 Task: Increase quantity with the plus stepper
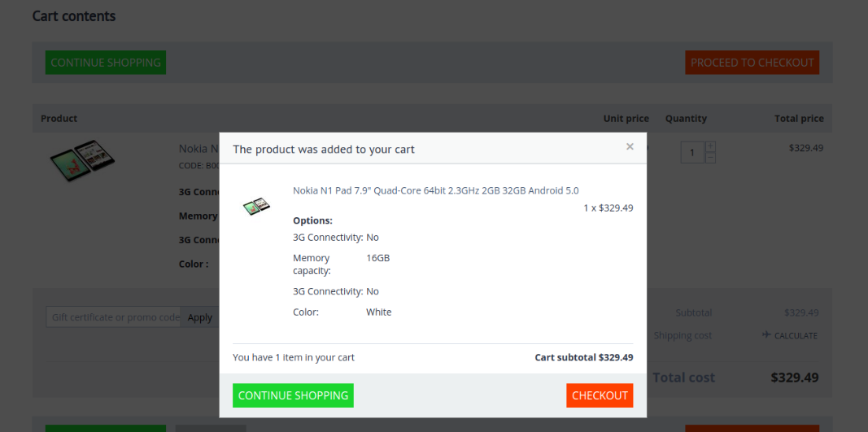711,146
